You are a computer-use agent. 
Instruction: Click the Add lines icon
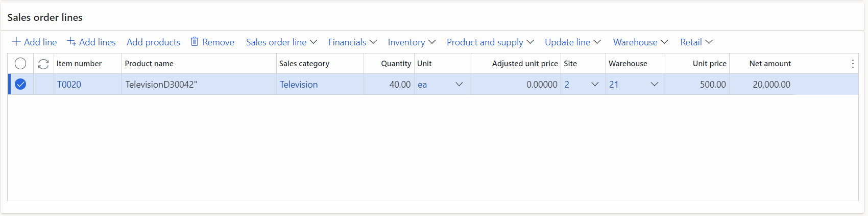pos(71,42)
